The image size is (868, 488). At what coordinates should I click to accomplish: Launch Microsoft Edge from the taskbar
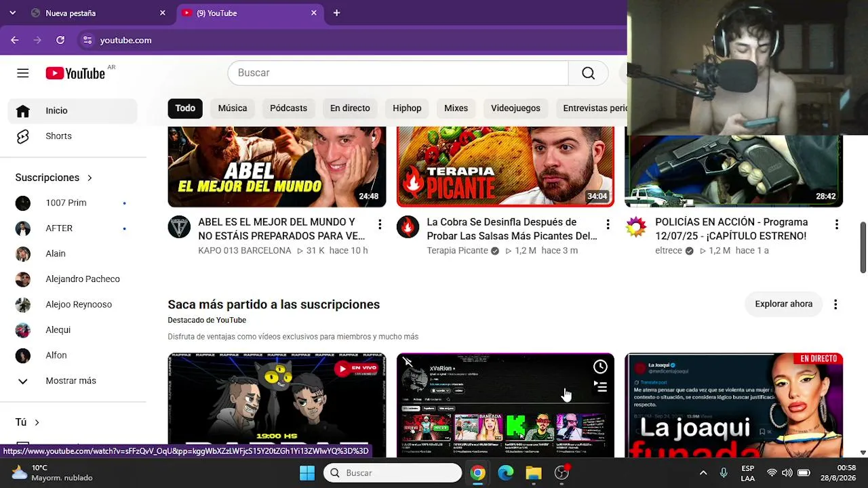point(506,472)
